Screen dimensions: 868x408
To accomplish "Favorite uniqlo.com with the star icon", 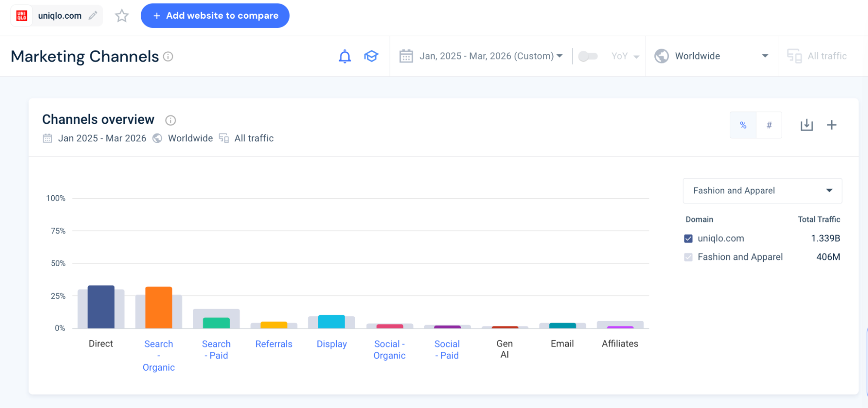I will [122, 16].
